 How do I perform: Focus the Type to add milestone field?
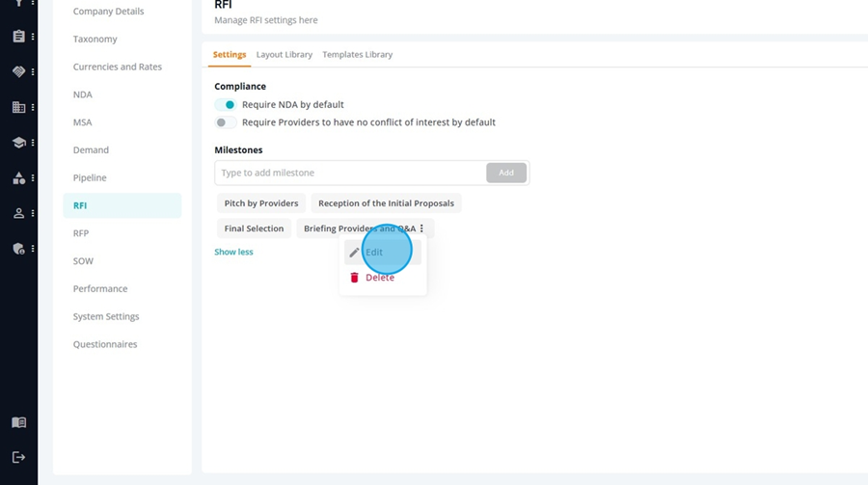click(x=350, y=173)
